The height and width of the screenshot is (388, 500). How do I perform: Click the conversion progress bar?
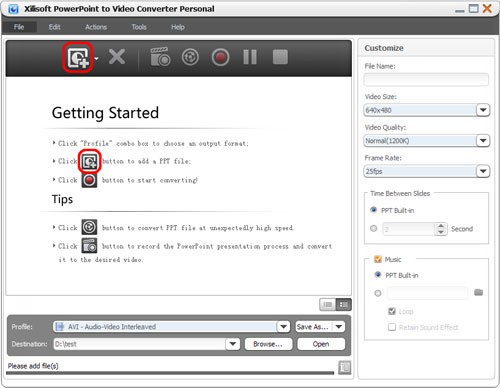tap(170, 373)
